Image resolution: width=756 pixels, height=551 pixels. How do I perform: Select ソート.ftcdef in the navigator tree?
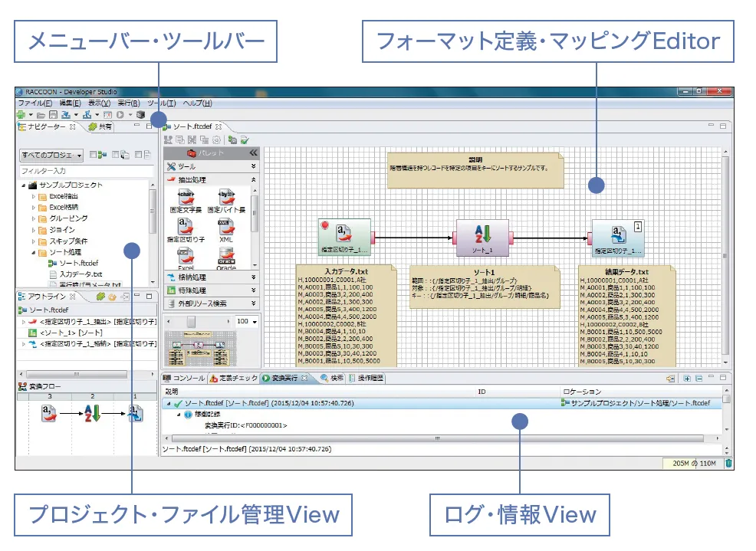(74, 263)
